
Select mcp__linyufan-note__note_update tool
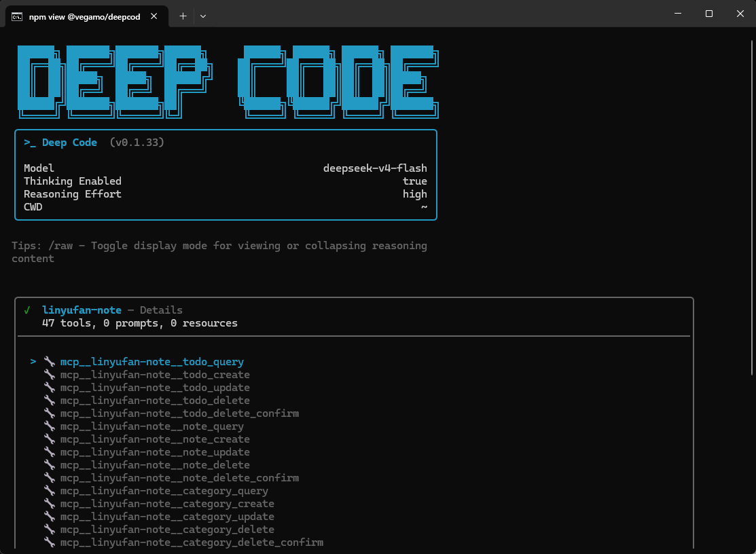click(x=155, y=452)
